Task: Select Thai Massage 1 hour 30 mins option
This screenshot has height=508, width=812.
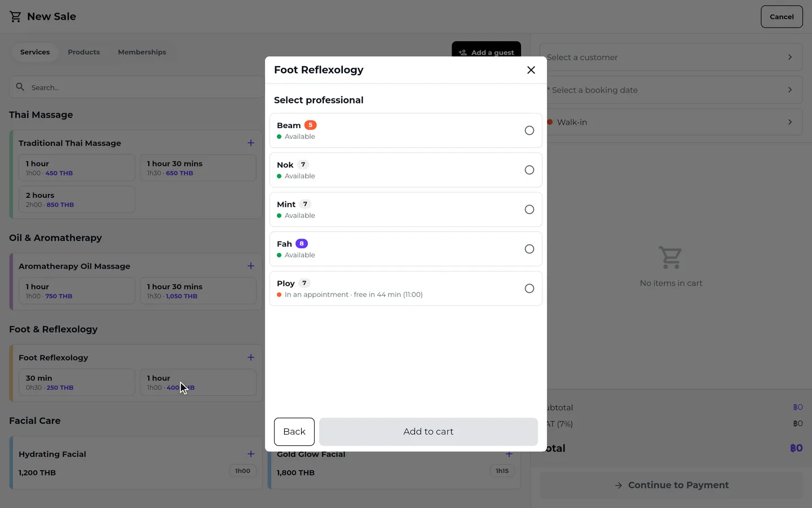Action: pyautogui.click(x=198, y=168)
